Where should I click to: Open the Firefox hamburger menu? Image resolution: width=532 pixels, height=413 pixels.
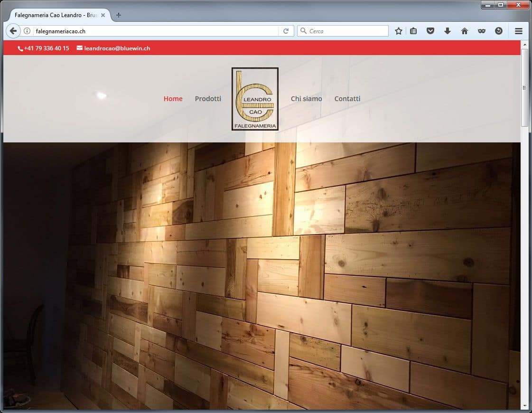(518, 31)
